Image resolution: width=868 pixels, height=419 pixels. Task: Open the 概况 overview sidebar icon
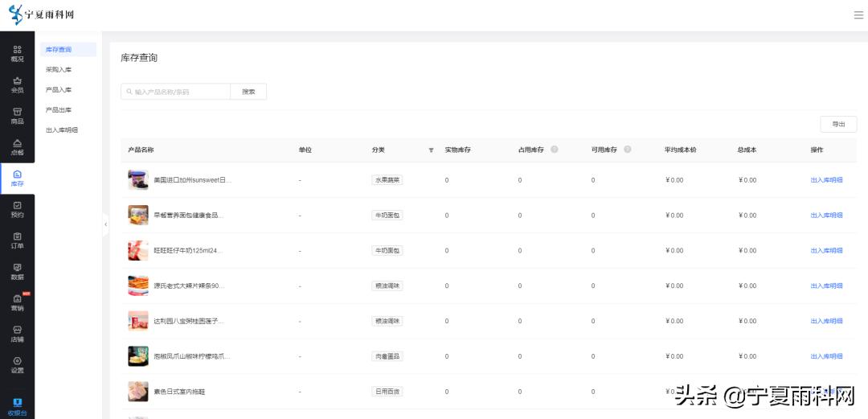[x=17, y=54]
